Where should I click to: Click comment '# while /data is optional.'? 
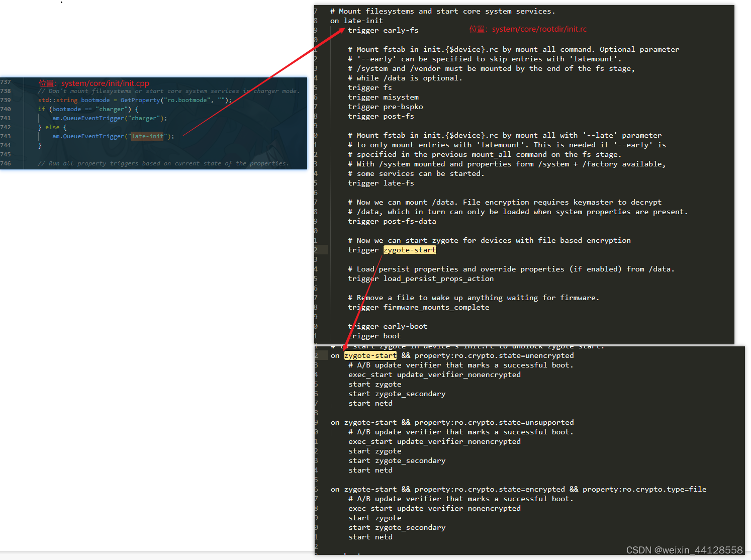pos(405,78)
